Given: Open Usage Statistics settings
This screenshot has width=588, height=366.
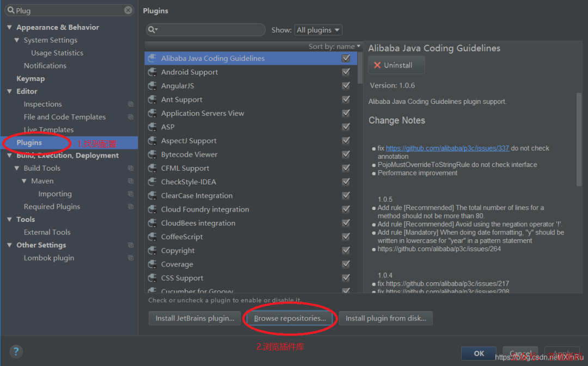Looking at the screenshot, I should click(57, 53).
